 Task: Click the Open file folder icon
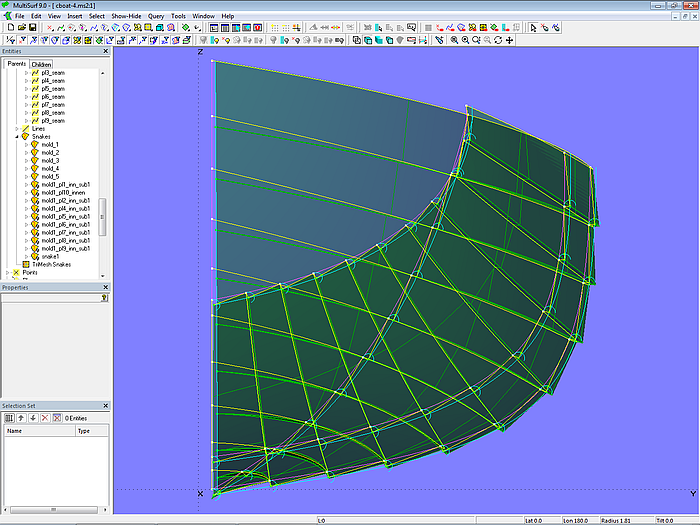coord(20,28)
